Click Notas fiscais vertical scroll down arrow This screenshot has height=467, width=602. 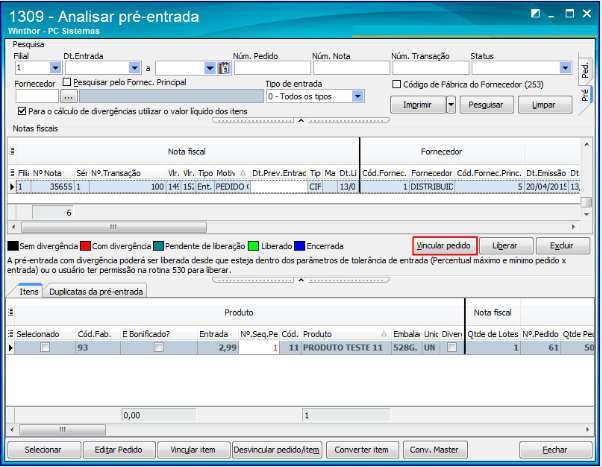pos(586,214)
